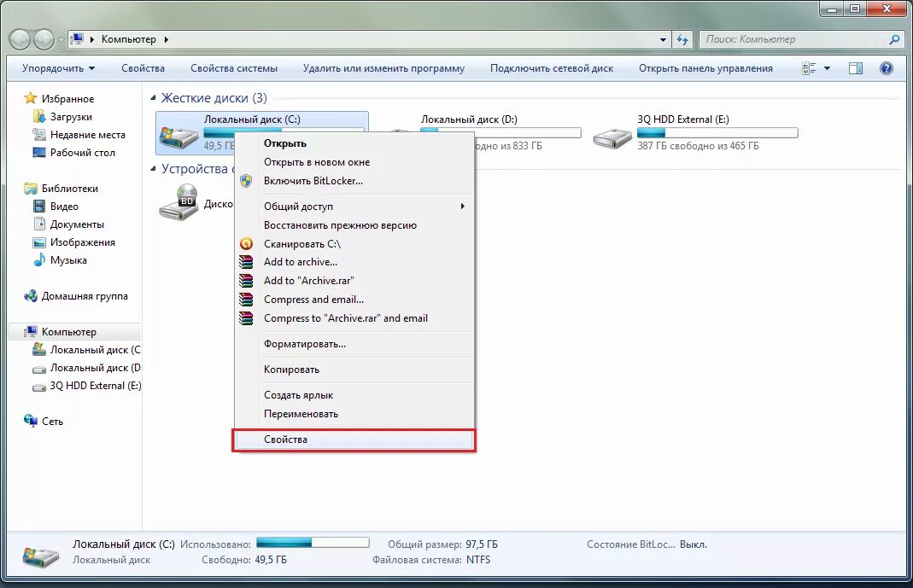The image size is (913, 588).
Task: Click the Local disk C: icon in details pane
Action: (x=41, y=556)
